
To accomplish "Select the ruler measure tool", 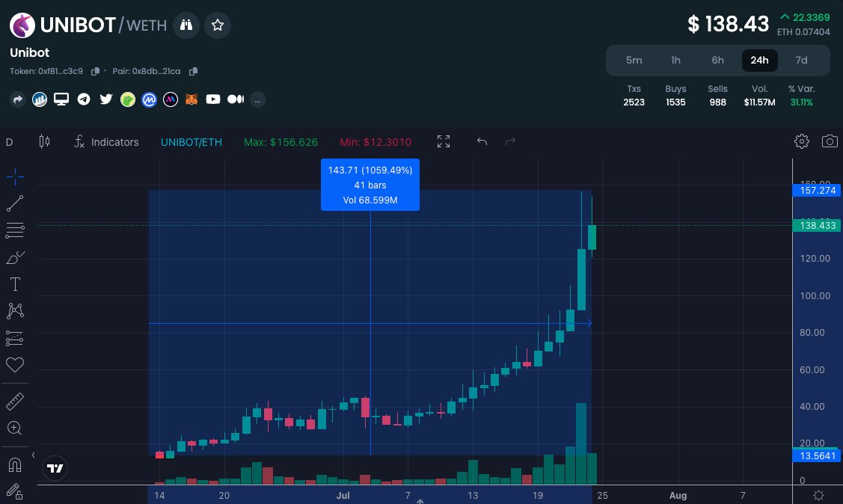I will [x=15, y=402].
